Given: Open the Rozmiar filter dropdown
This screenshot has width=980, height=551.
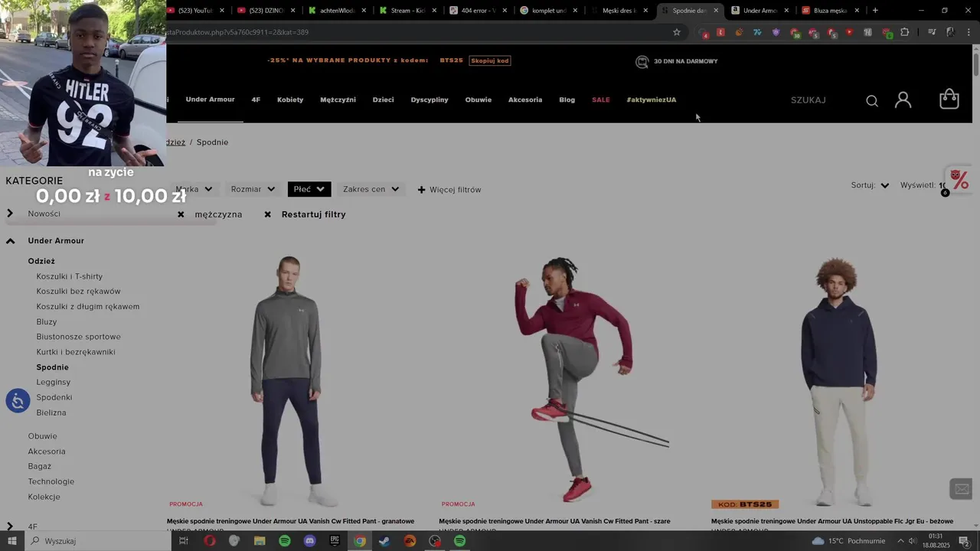Looking at the screenshot, I should tap(253, 189).
